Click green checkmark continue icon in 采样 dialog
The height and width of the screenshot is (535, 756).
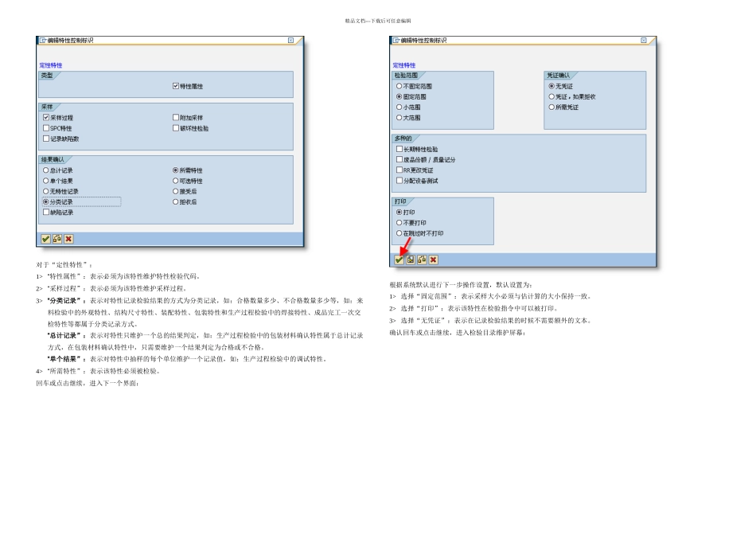point(46,239)
